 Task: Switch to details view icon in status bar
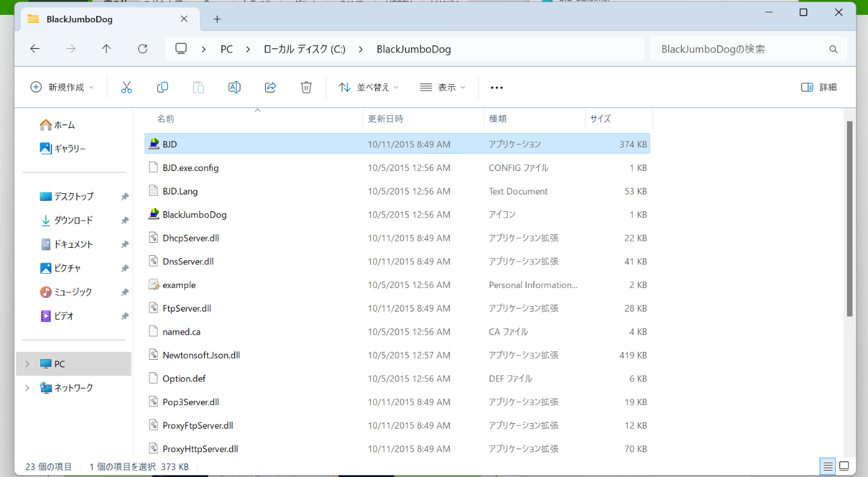(827, 466)
